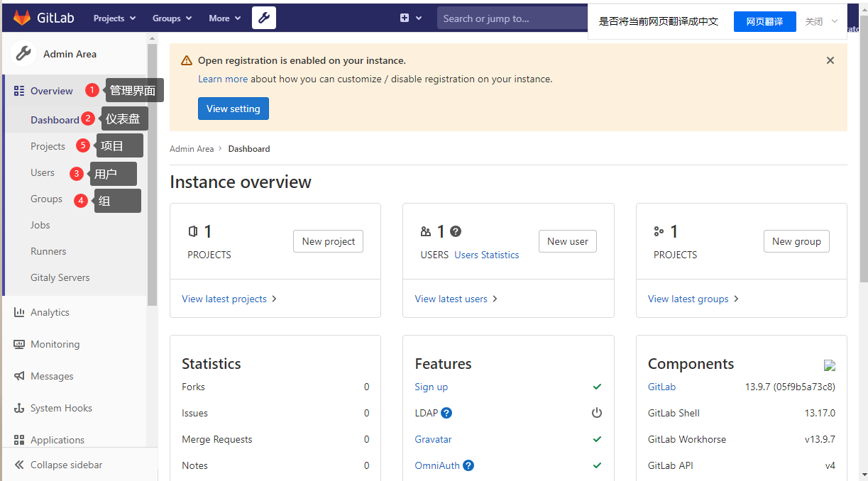Click the help icon next to users count
Viewport: 868px width, 481px height.
[x=456, y=231]
